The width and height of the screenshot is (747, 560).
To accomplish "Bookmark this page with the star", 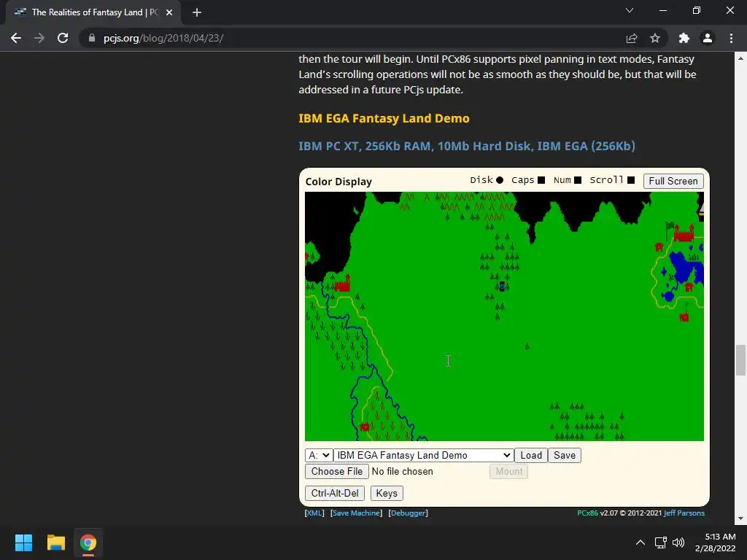I will [655, 38].
